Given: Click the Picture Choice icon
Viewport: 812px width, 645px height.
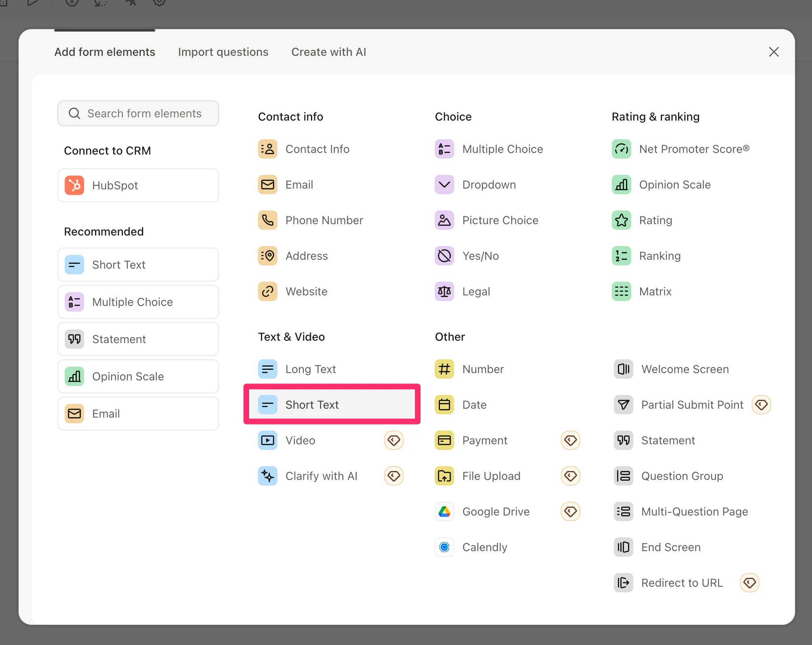Looking at the screenshot, I should [x=444, y=220].
